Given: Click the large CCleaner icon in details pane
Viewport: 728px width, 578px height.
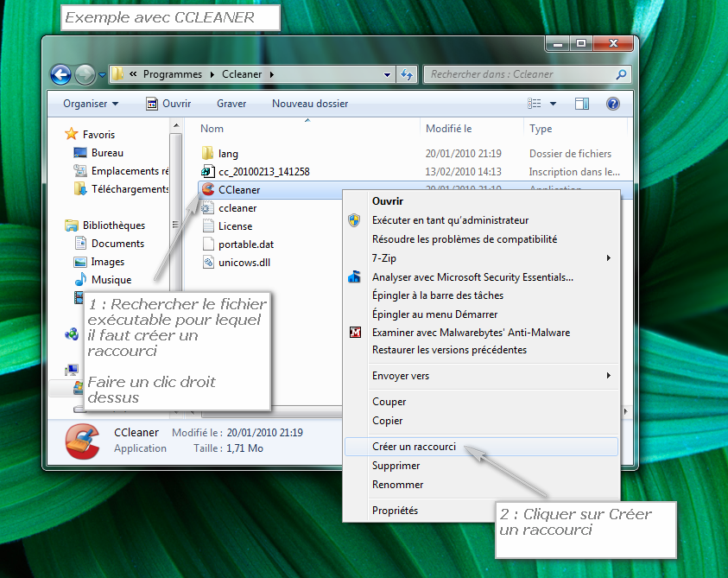Looking at the screenshot, I should click(x=83, y=441).
